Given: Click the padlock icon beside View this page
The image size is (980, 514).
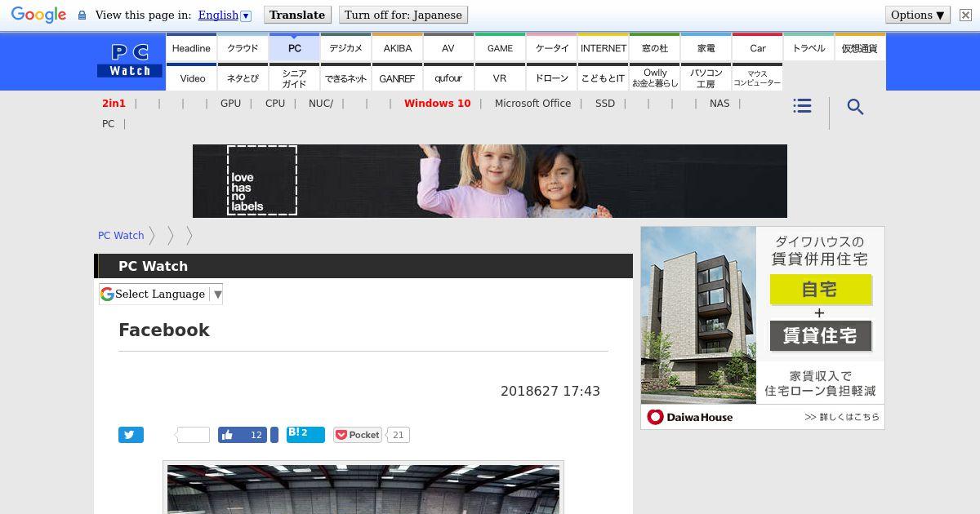Looking at the screenshot, I should click(x=82, y=16).
